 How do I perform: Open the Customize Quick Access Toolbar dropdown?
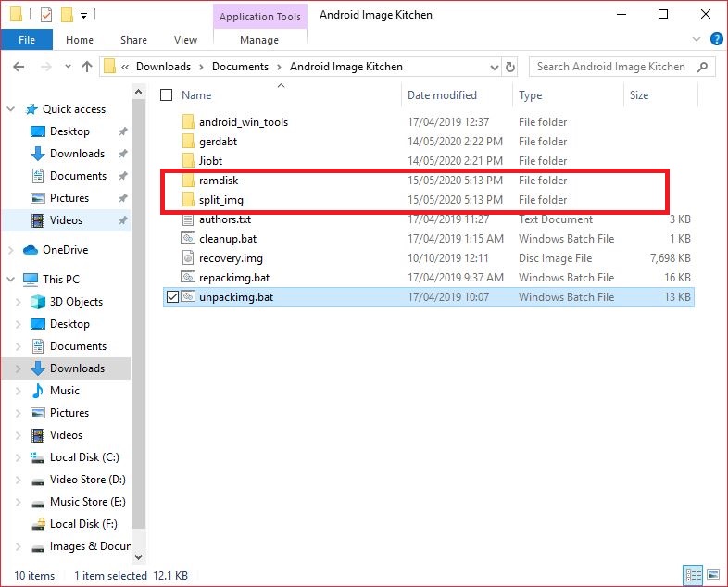(83, 16)
